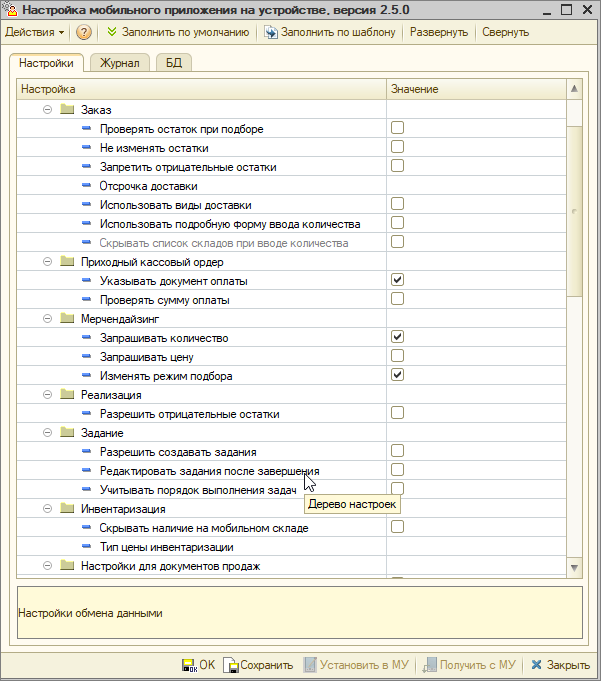Select 'Редактировать задания после завершения' row
Screen dimensions: 601x681
[291, 470]
